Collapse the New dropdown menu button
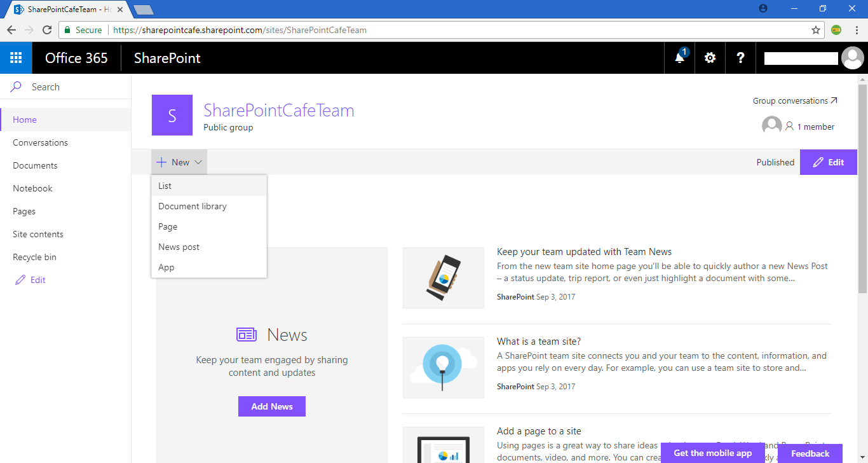 (x=179, y=162)
